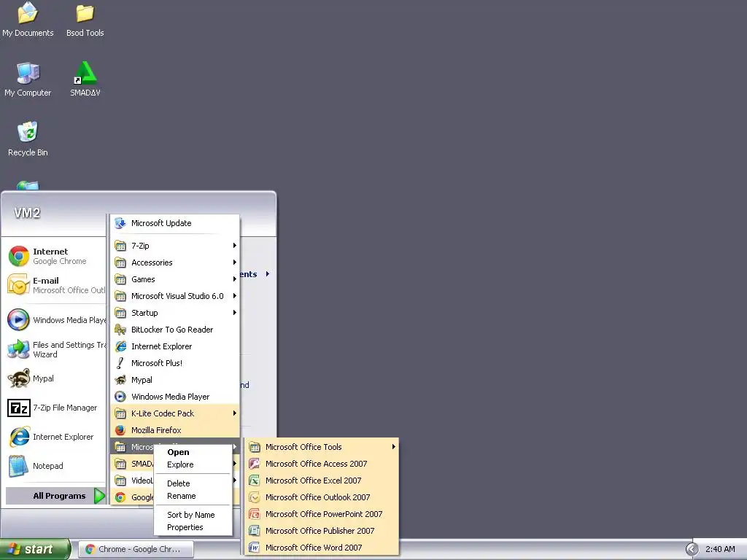This screenshot has width=747, height=560.
Task: Launch Internet Explorer in All Programs list
Action: [x=175, y=346]
